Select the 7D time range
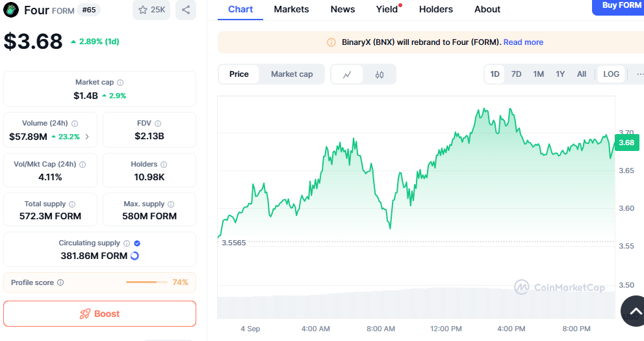Viewport: 644px width, 341px height. pos(516,74)
